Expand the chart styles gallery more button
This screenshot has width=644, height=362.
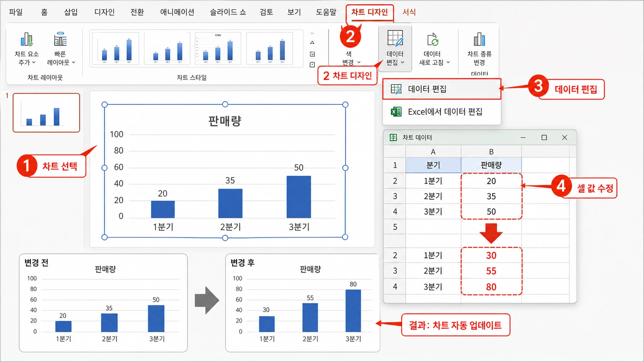coord(312,65)
